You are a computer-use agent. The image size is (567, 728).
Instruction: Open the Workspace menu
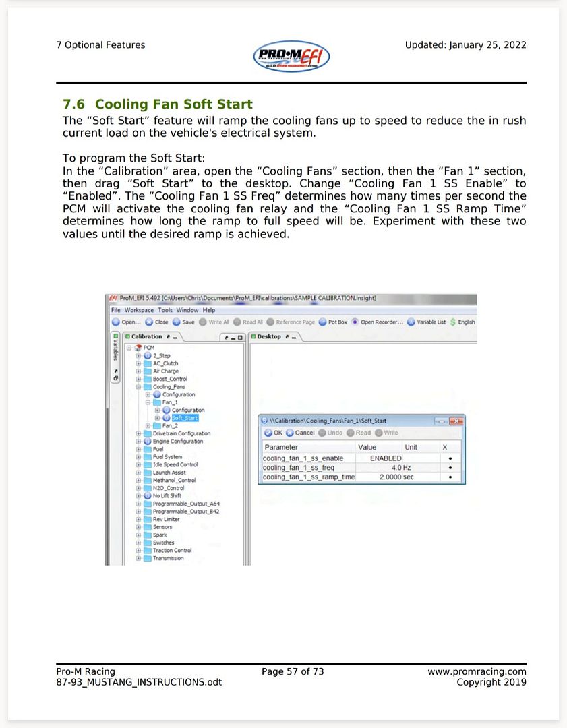tap(139, 310)
